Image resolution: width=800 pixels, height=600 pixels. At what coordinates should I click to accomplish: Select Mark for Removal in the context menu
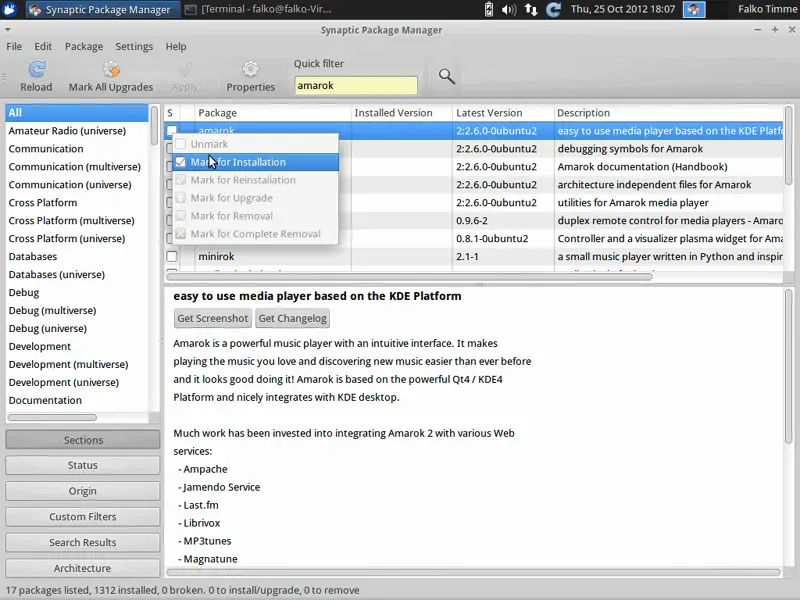click(256, 216)
